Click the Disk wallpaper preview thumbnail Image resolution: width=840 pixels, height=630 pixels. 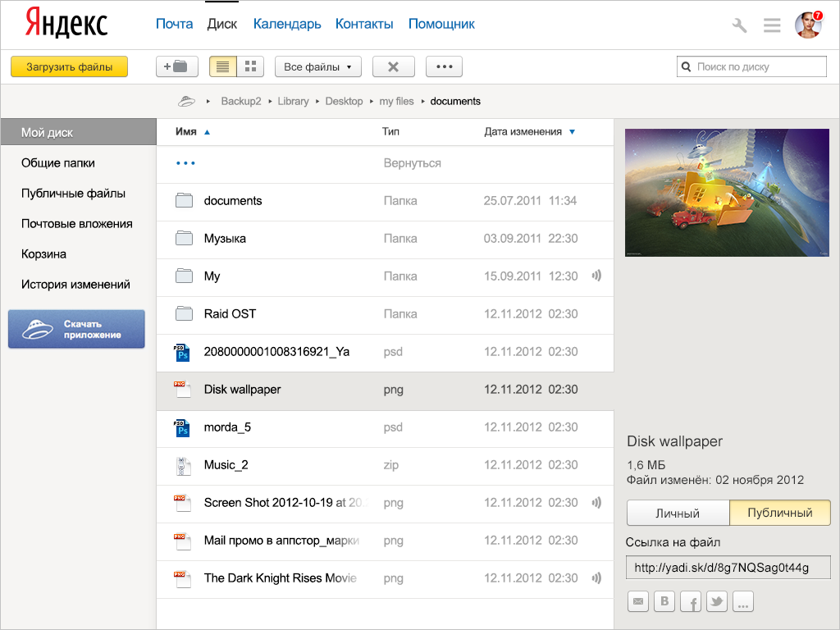coord(727,192)
